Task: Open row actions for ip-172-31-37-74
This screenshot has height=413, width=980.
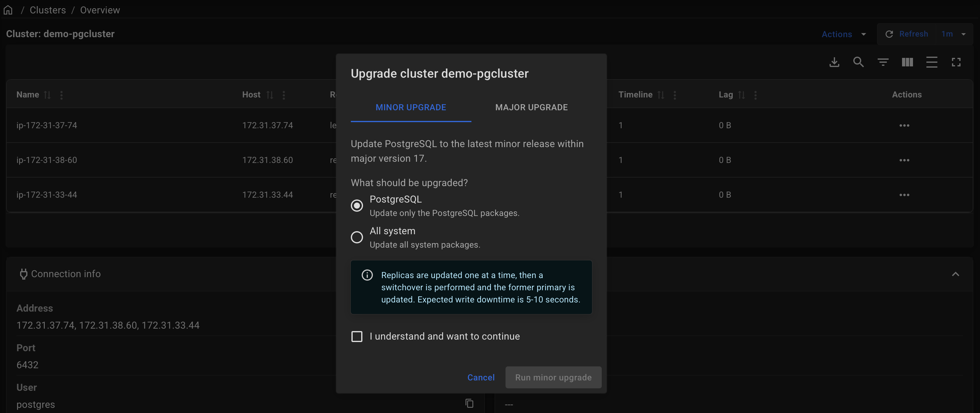Action: [x=904, y=125]
